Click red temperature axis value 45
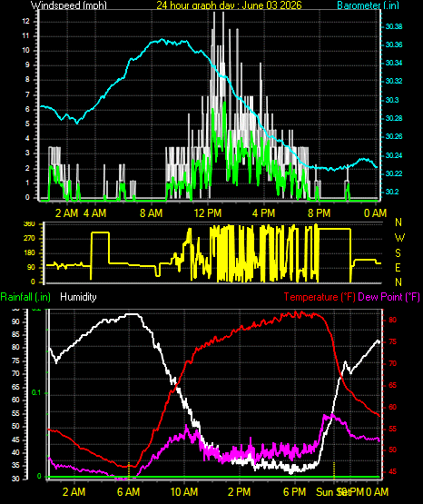This screenshot has height=504, width=423. [x=392, y=472]
